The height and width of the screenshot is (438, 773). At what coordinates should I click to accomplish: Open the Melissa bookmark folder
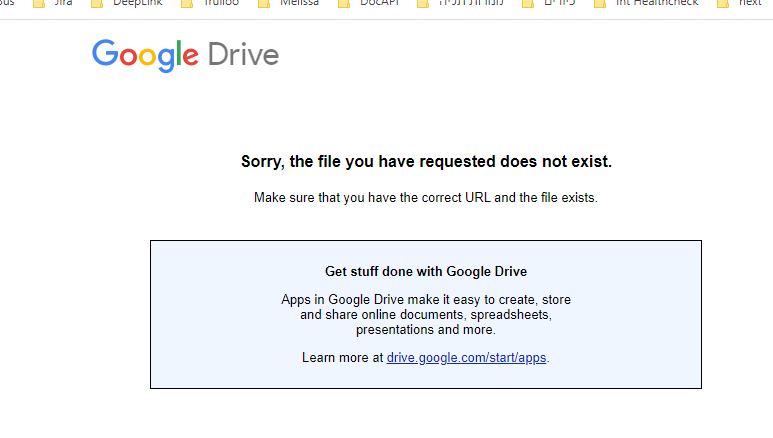click(289, 3)
